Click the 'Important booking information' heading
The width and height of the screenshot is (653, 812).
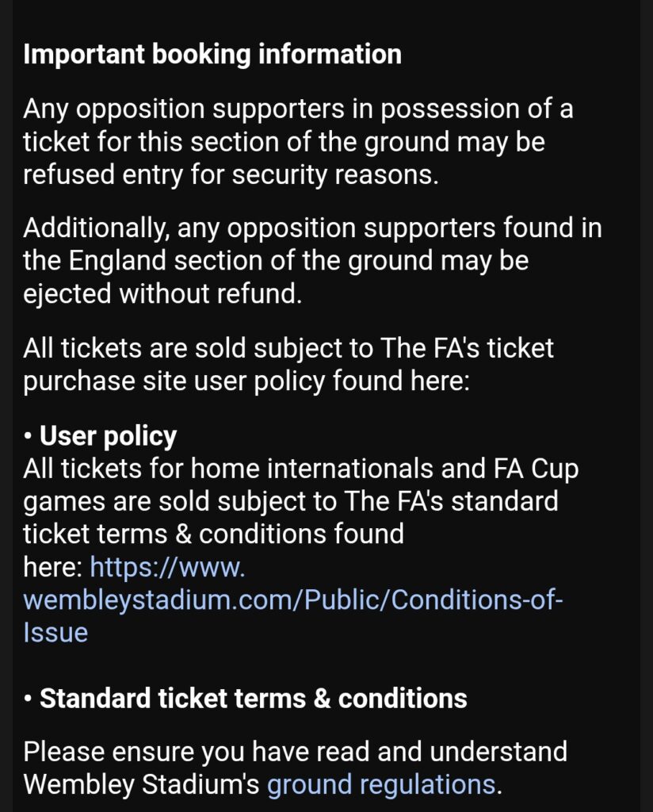212,54
